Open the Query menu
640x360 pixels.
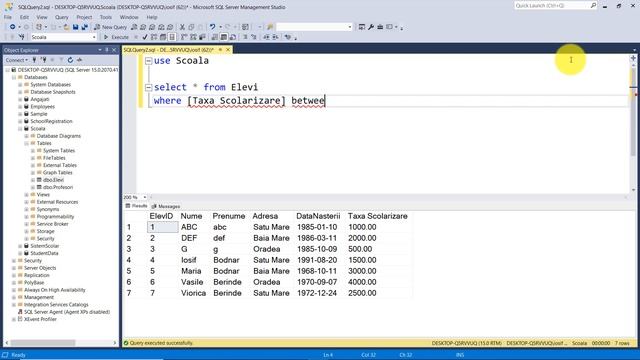[x=62, y=17]
